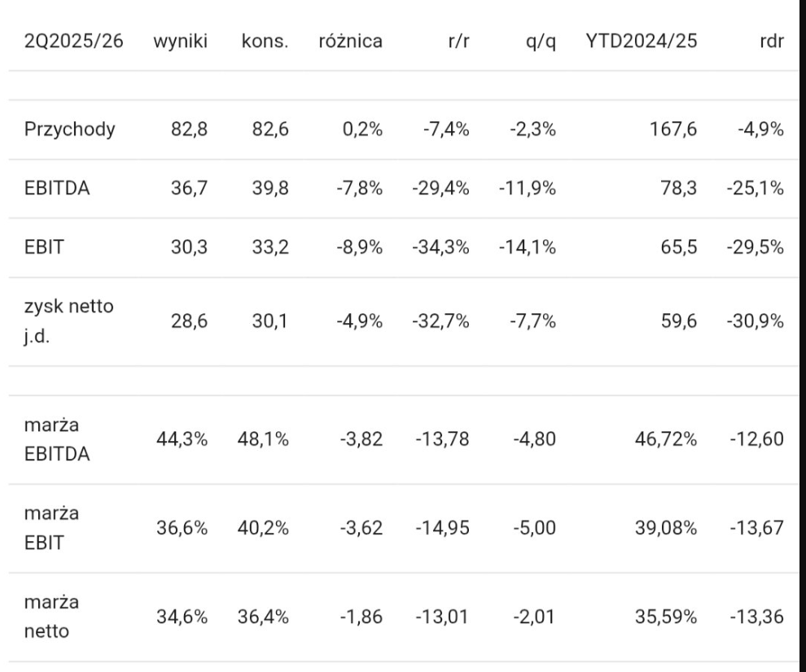The width and height of the screenshot is (806, 672).
Task: Select the marża EBIT q/q value -5,00
Action: 536,528
